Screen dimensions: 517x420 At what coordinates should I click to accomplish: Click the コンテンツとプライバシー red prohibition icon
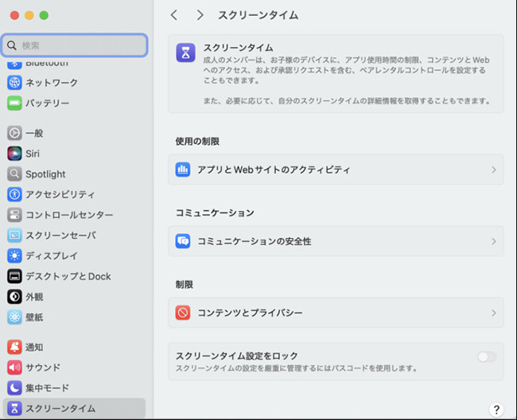point(183,313)
